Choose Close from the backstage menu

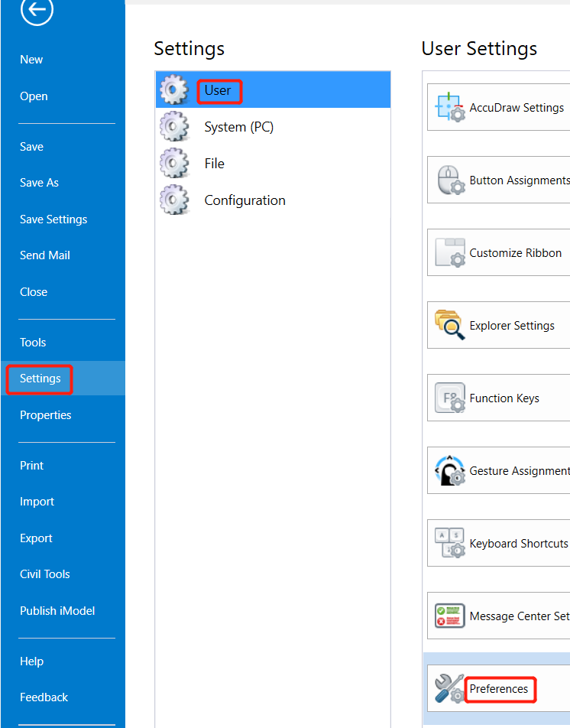34,292
